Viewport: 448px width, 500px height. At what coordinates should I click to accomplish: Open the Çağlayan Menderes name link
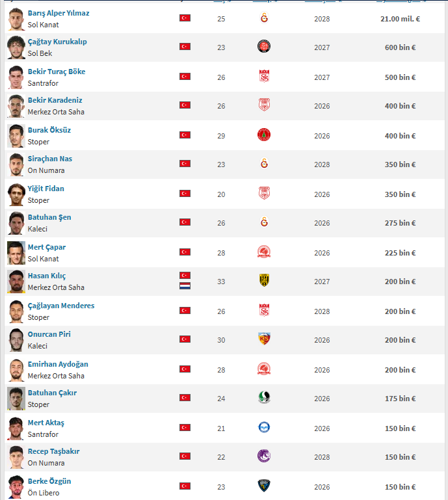61,306
